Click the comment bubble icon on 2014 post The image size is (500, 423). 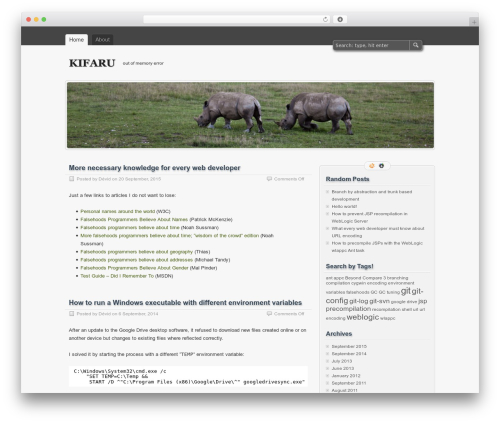coord(269,314)
